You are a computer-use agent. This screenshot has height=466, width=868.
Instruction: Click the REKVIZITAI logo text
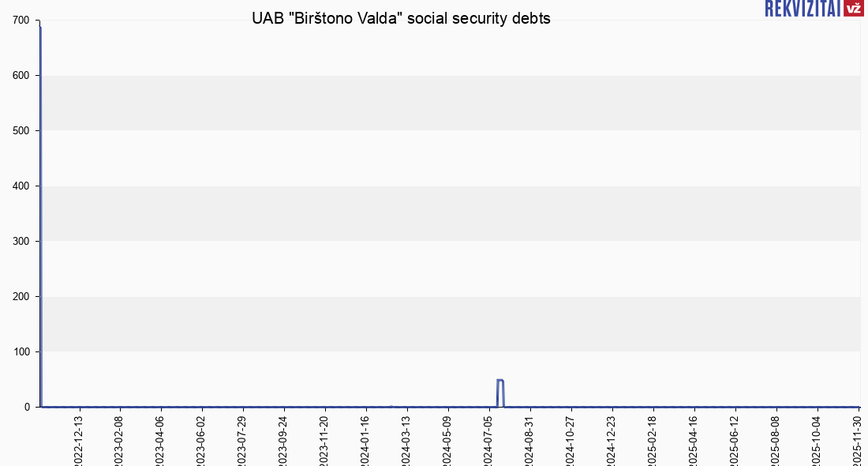tap(802, 8)
